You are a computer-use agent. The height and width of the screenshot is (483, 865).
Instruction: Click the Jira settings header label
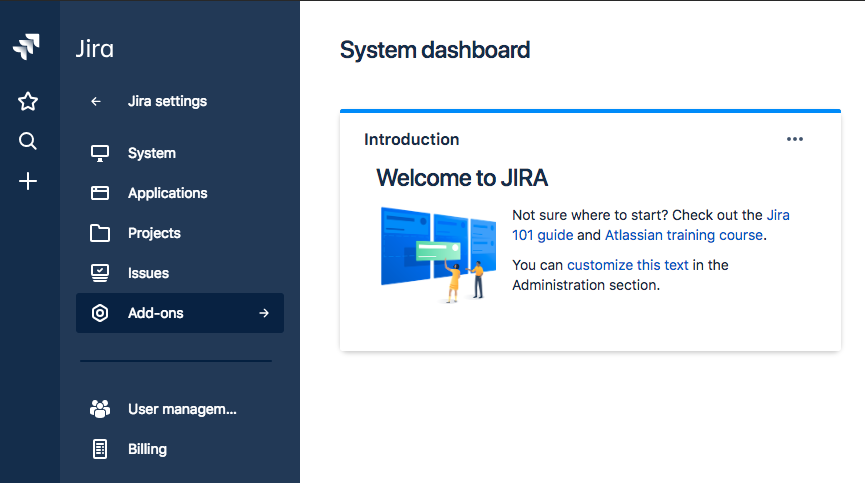click(167, 101)
